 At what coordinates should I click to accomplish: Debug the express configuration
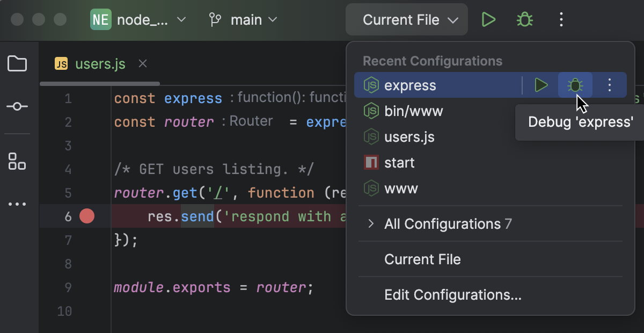[x=575, y=85]
